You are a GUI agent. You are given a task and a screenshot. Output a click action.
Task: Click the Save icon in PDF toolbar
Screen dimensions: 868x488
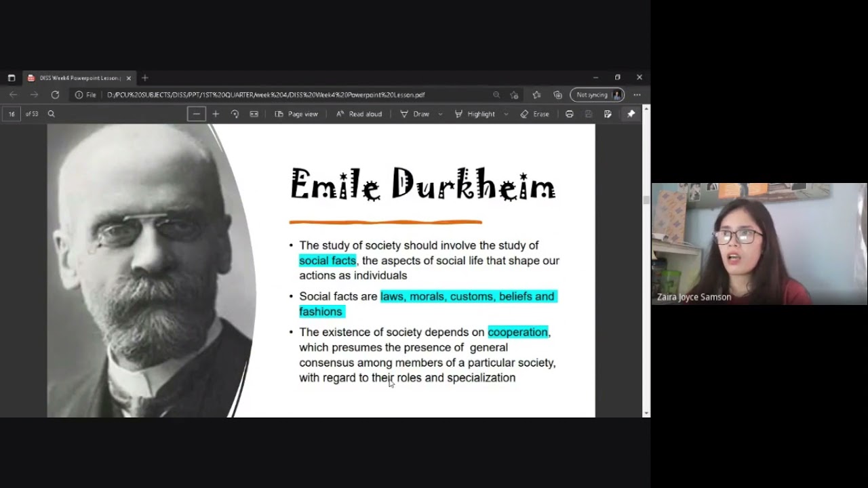tap(589, 114)
